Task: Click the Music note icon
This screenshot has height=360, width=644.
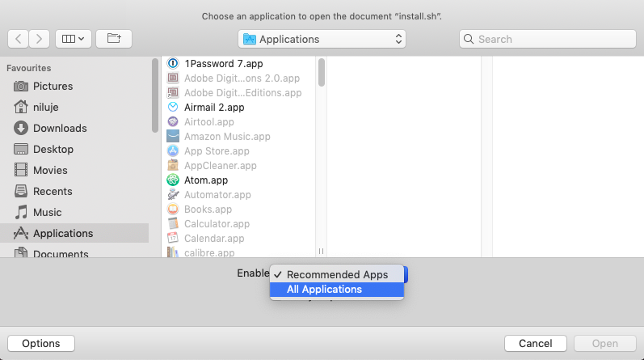Action: pyautogui.click(x=21, y=212)
